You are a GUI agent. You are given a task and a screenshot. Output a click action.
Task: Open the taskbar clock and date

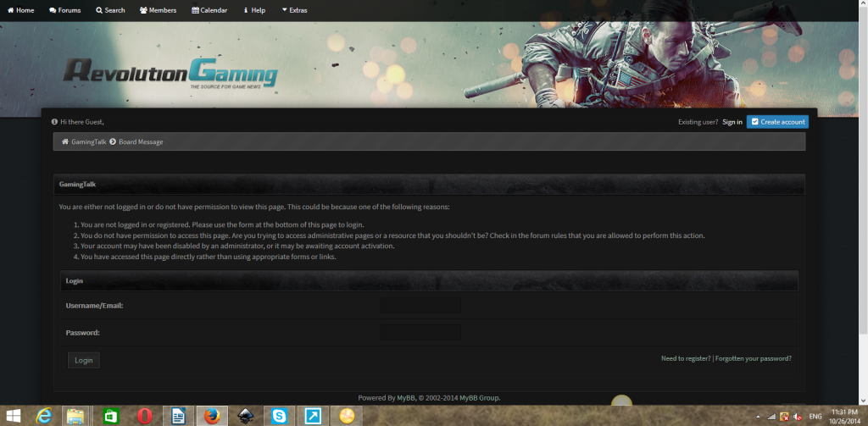click(844, 416)
